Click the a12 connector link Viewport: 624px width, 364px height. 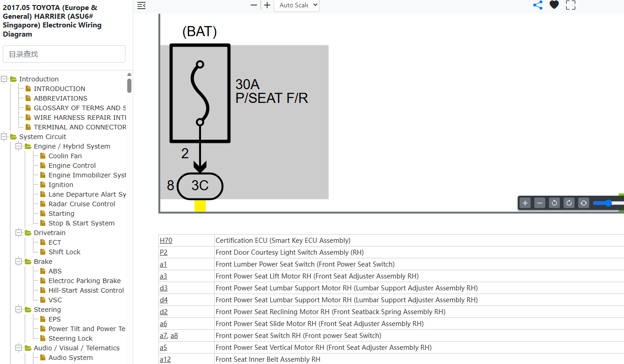pos(165,359)
